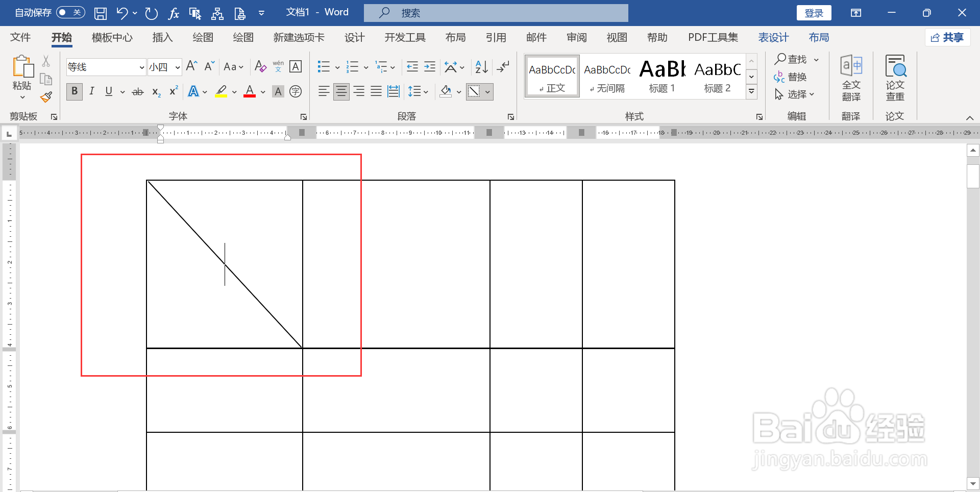Open the 文件 (File) menu
The width and height of the screenshot is (980, 492).
pyautogui.click(x=20, y=37)
